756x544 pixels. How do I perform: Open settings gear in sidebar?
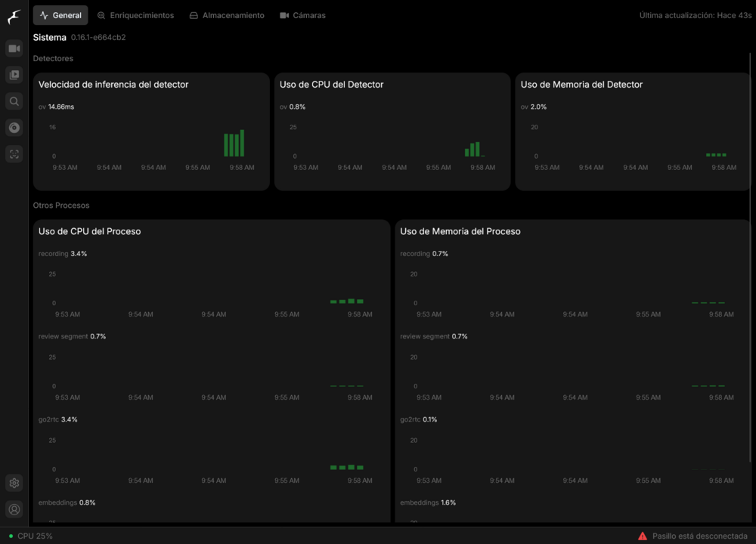point(14,483)
